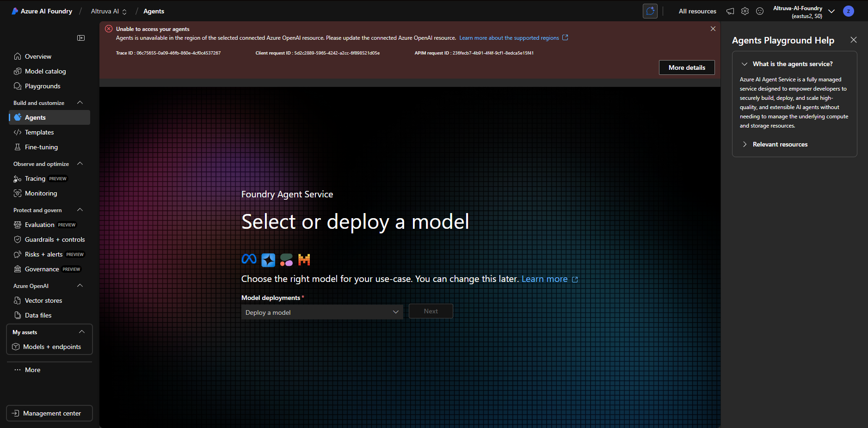Click the refresh chat icon in header
Screen dimensions: 868x428
click(x=650, y=11)
